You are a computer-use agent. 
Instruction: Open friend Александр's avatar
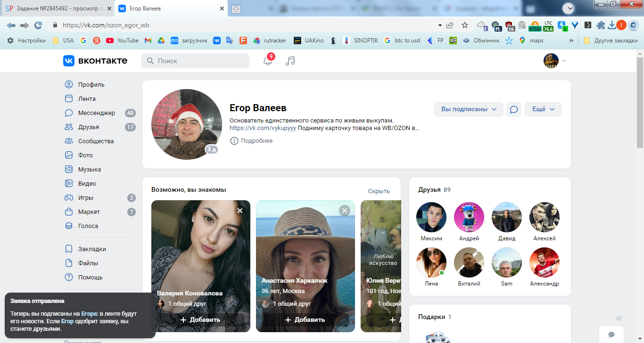click(x=545, y=262)
